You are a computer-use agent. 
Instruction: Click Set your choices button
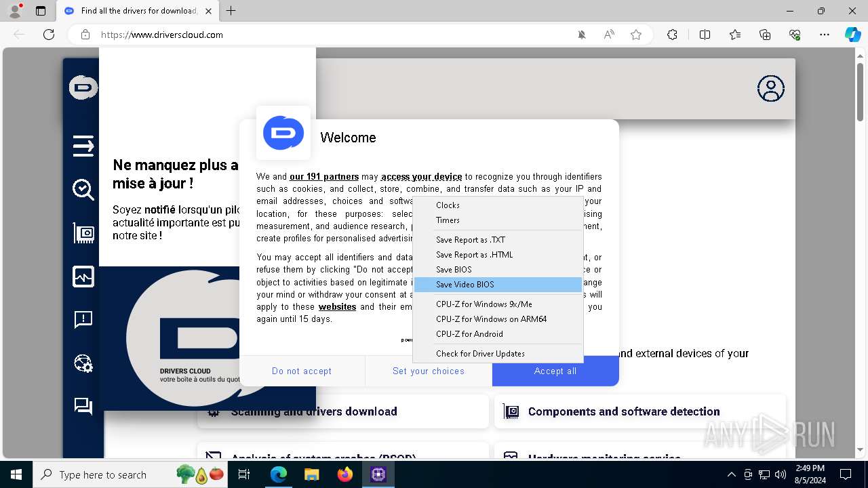coord(429,371)
